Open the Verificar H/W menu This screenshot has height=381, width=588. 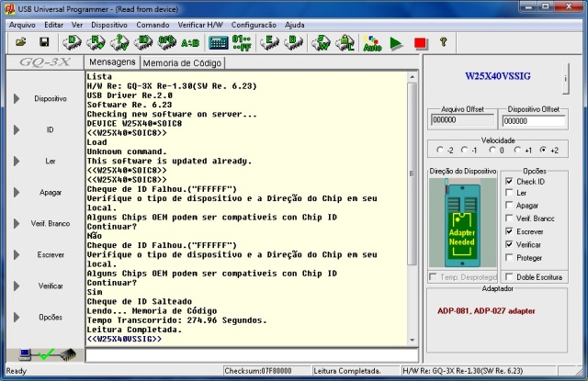click(x=200, y=25)
